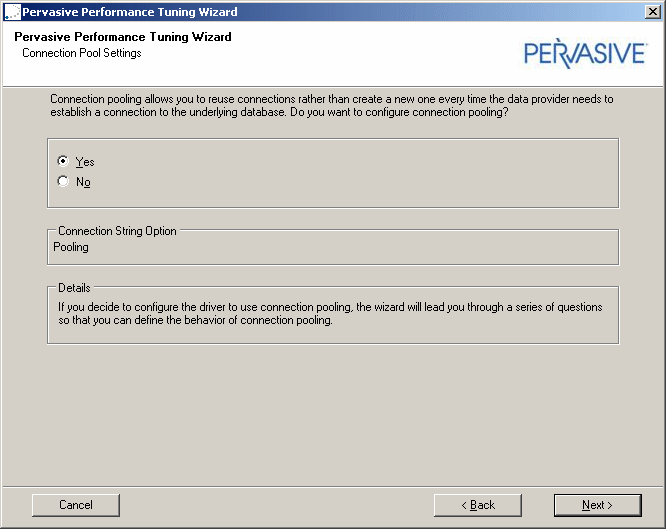666x529 pixels.
Task: Click the "Pooling" connection string value
Action: point(71,247)
